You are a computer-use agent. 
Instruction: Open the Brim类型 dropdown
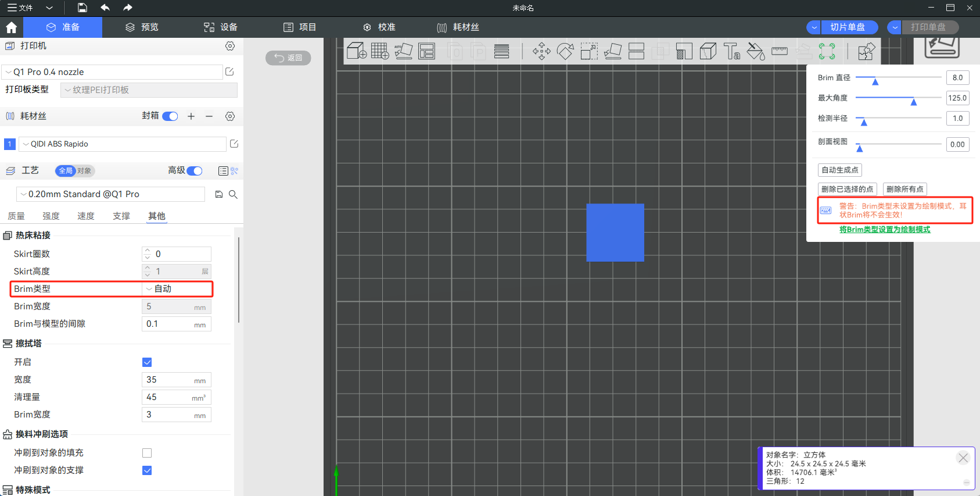click(177, 289)
